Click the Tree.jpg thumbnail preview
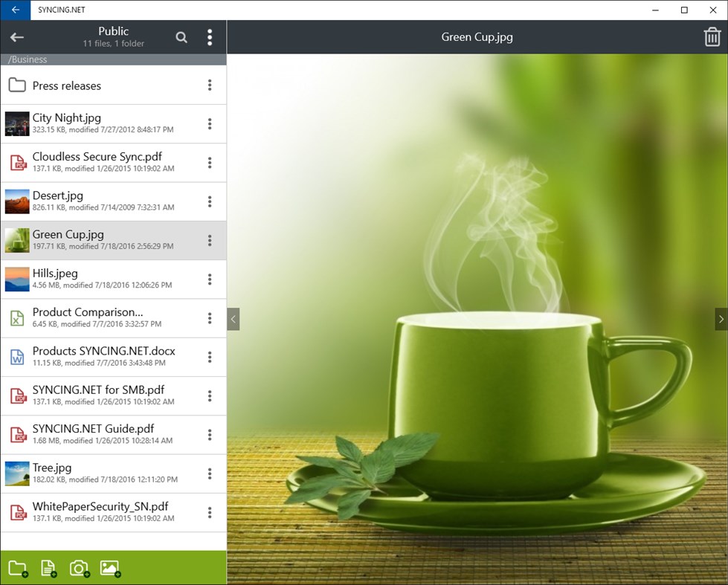 click(x=17, y=473)
